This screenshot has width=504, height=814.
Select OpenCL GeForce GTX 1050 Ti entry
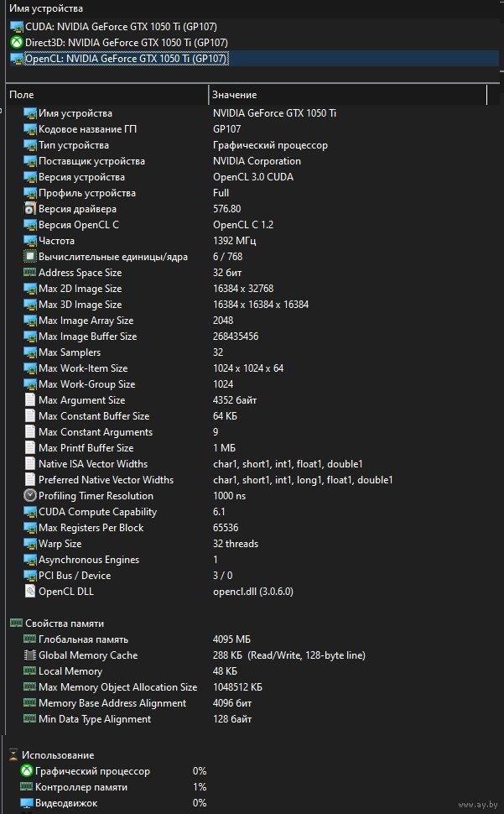pos(126,58)
